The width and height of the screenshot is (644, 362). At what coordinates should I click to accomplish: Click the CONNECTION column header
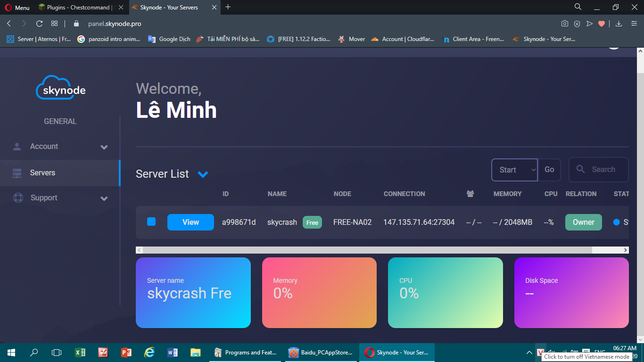[405, 194]
